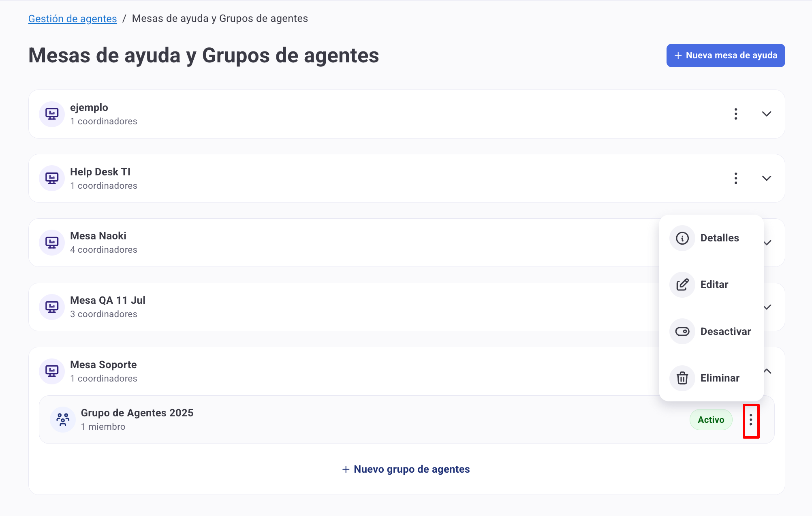The width and height of the screenshot is (812, 516).
Task: Follow the Gestión de agentes breadcrumb link
Action: [73, 19]
